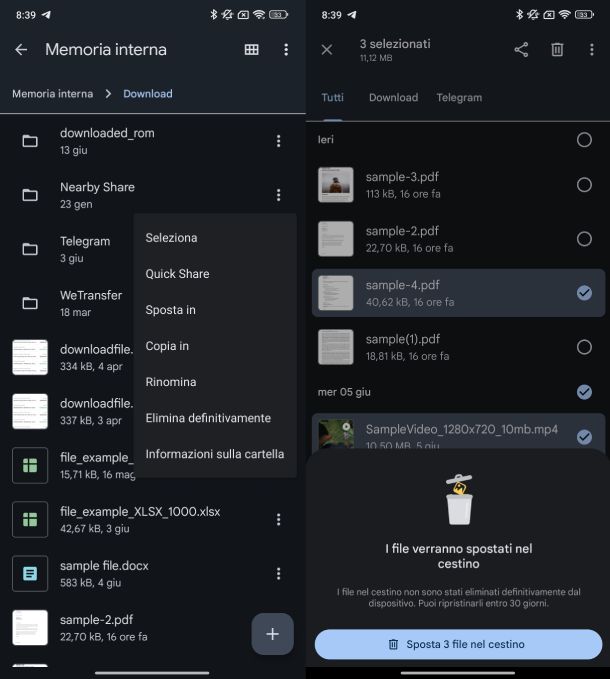This screenshot has width=610, height=679.
Task: Switch to the Tutti tab
Action: coord(332,97)
